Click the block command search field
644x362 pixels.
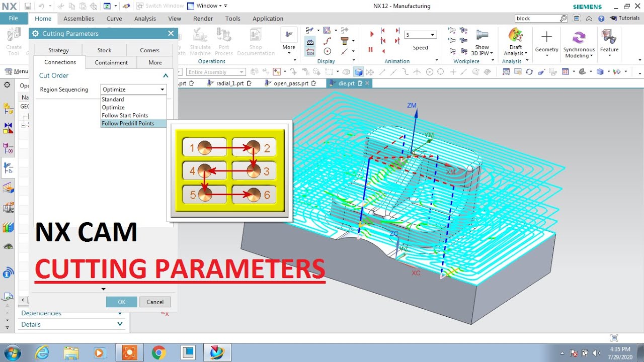pos(537,18)
